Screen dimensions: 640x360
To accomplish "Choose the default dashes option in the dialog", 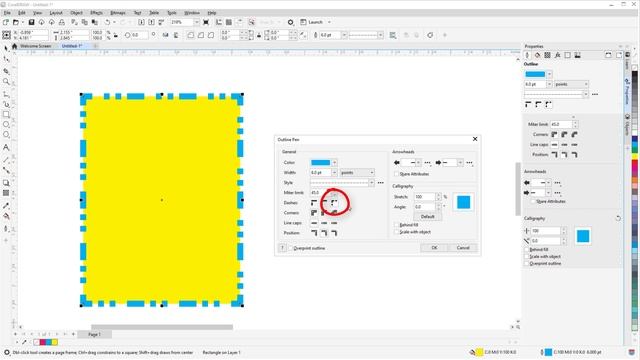I will (x=314, y=202).
